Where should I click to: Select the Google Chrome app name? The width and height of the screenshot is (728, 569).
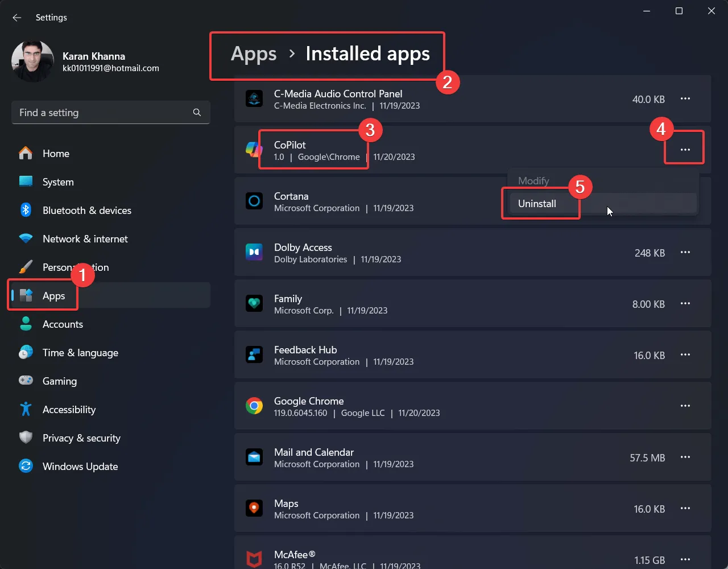[x=309, y=401]
